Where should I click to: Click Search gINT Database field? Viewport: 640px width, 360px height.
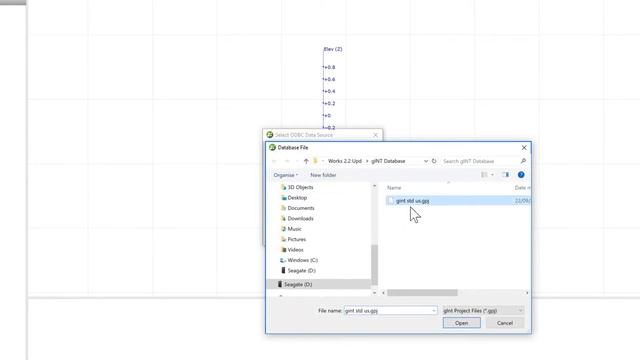[480, 161]
